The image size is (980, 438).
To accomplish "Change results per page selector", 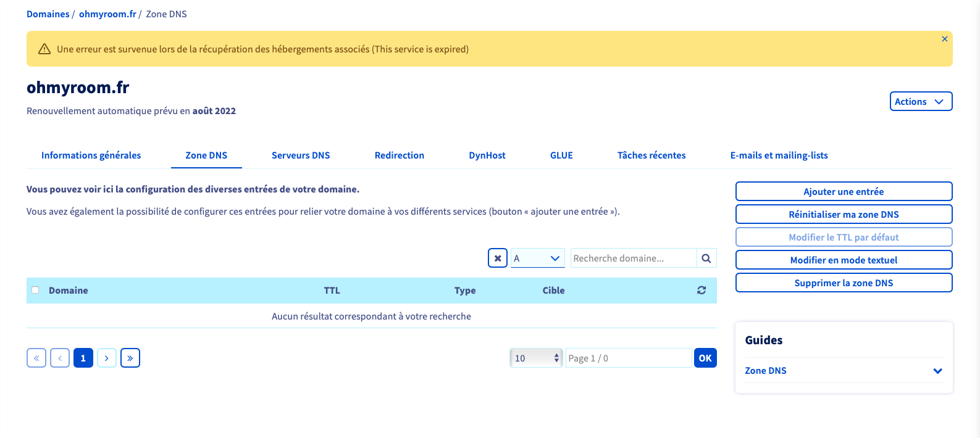I will [536, 358].
